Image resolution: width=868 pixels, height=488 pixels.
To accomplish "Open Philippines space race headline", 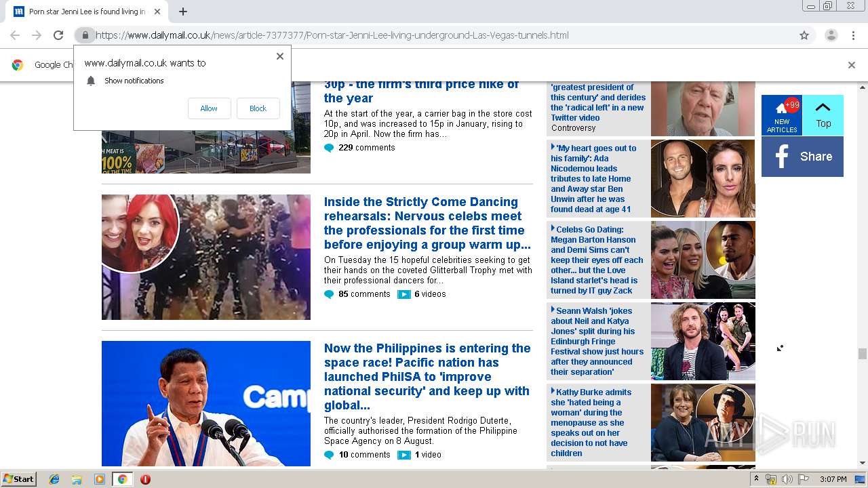I will pyautogui.click(x=427, y=377).
